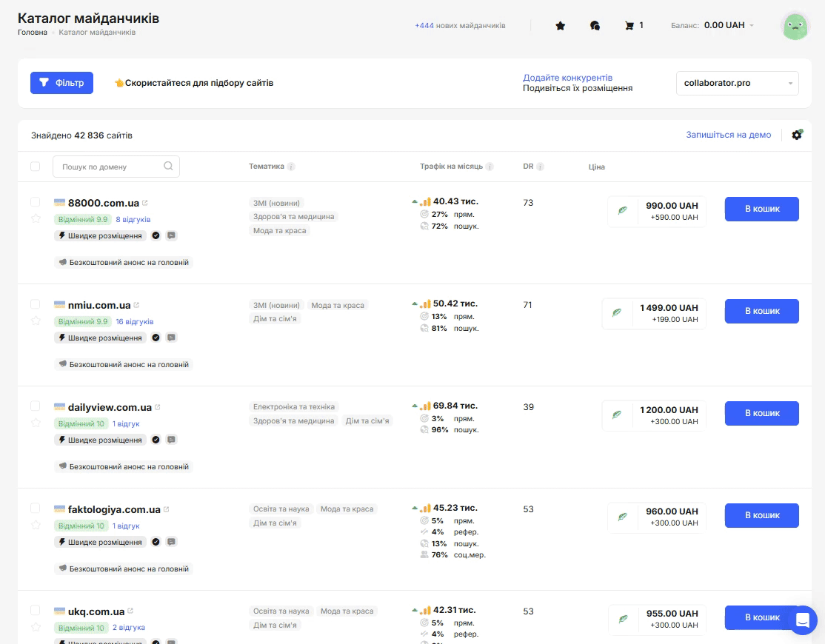Add nmiu.com.ua to favorites star

(36, 321)
